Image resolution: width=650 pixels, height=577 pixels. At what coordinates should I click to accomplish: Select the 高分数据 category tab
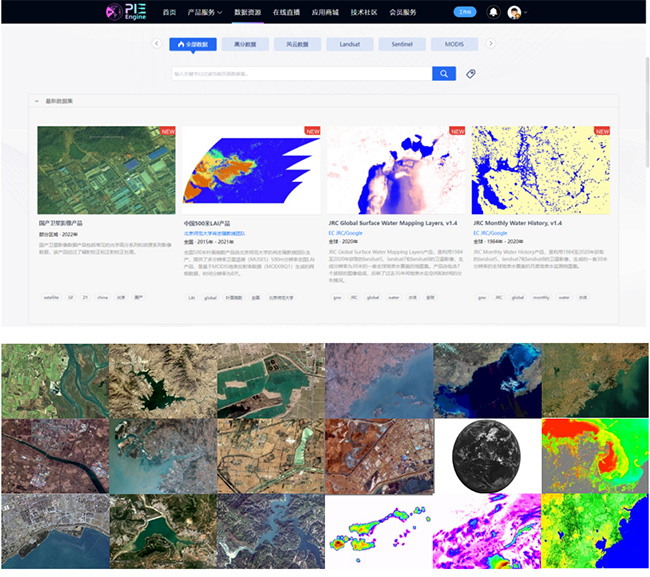(245, 44)
